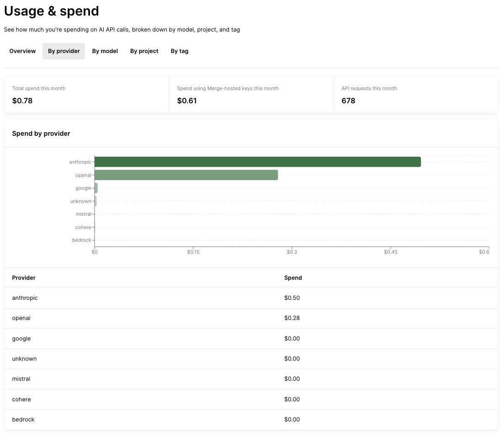Click the Merge-hosted keys spend card
This screenshot has height=437, width=504.
[251, 94]
